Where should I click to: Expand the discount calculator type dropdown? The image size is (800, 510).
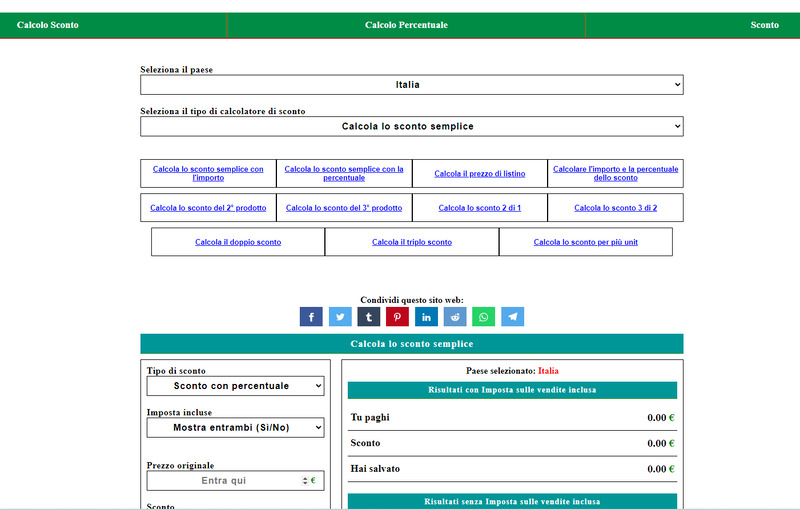(x=411, y=127)
